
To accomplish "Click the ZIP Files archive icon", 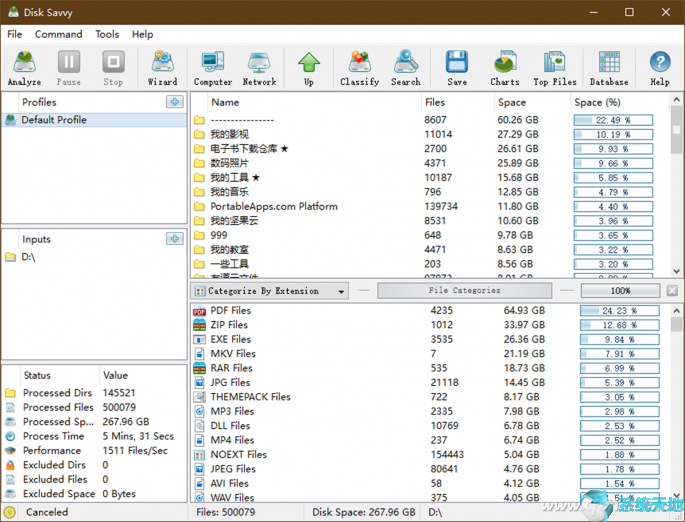I will coord(199,325).
